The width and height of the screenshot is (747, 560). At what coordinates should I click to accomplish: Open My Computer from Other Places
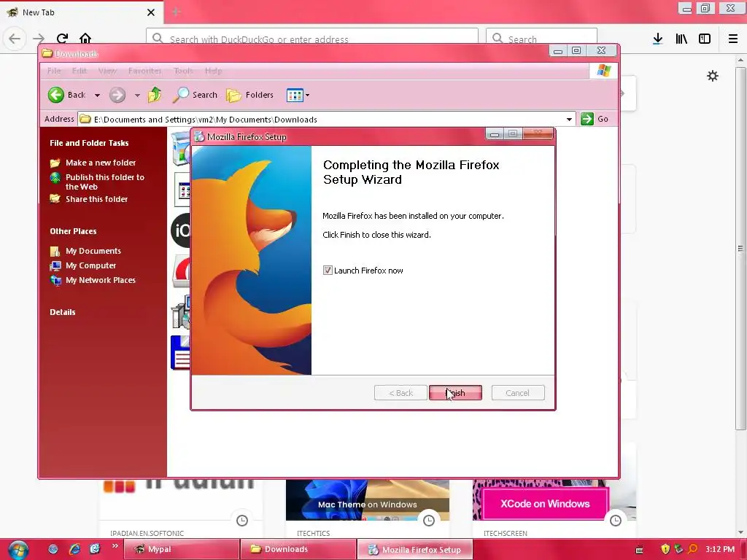[x=90, y=265]
